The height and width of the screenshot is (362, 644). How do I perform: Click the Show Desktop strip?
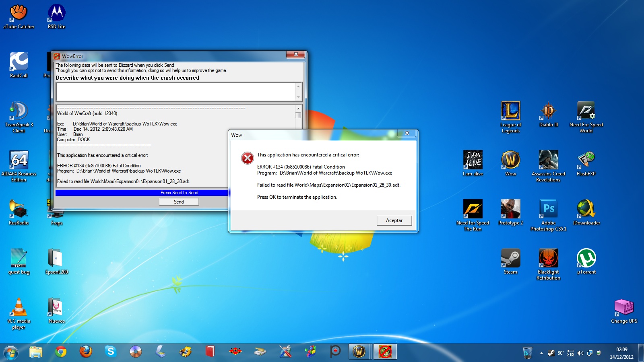click(641, 352)
